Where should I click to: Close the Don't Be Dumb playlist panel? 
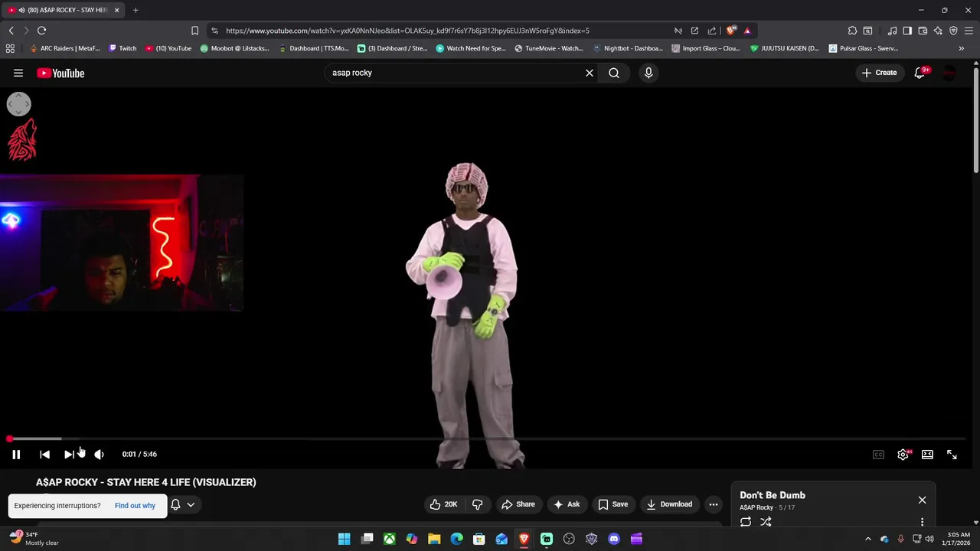922,500
